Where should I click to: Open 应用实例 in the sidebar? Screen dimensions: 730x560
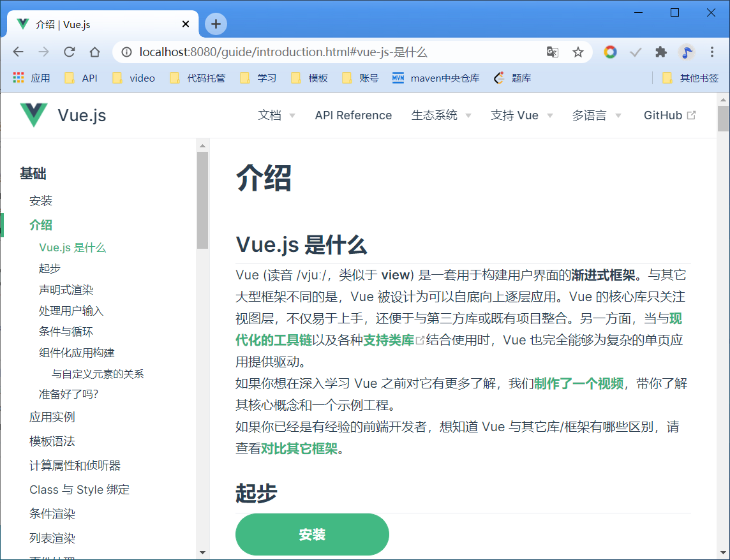click(52, 416)
